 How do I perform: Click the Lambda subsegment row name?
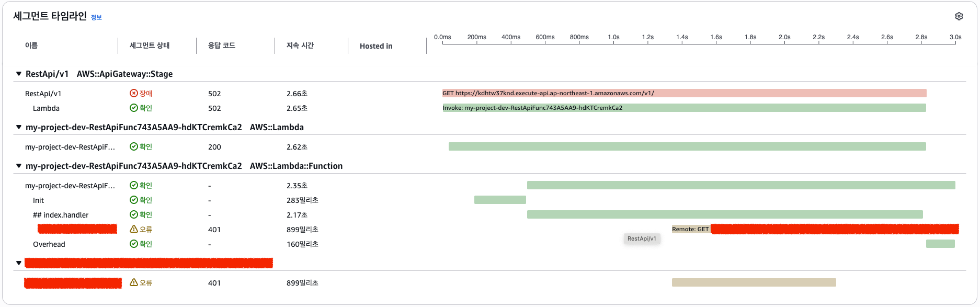[x=46, y=108]
